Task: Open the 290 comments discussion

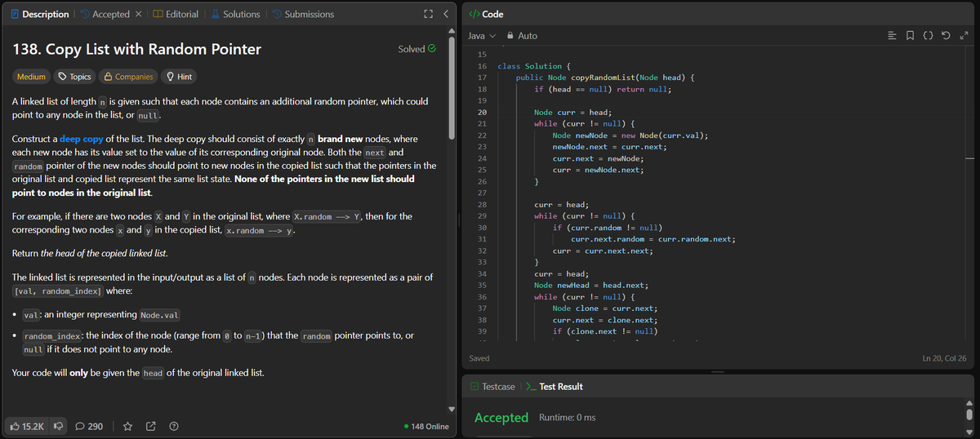Action: tap(89, 426)
